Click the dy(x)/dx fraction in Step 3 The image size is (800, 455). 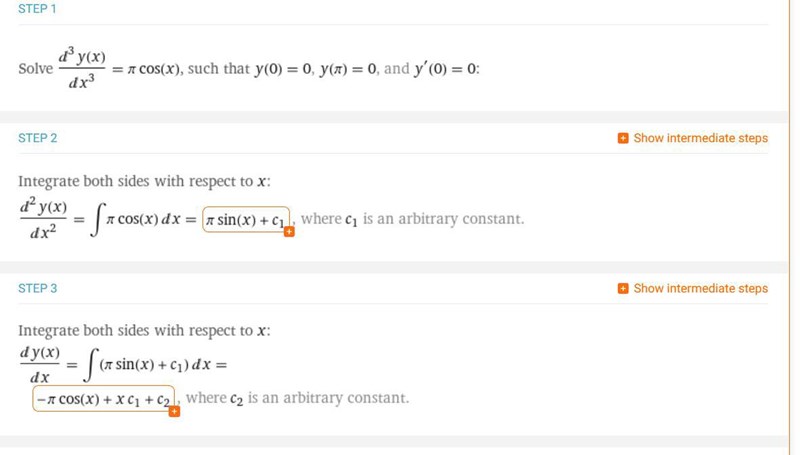tap(40, 365)
